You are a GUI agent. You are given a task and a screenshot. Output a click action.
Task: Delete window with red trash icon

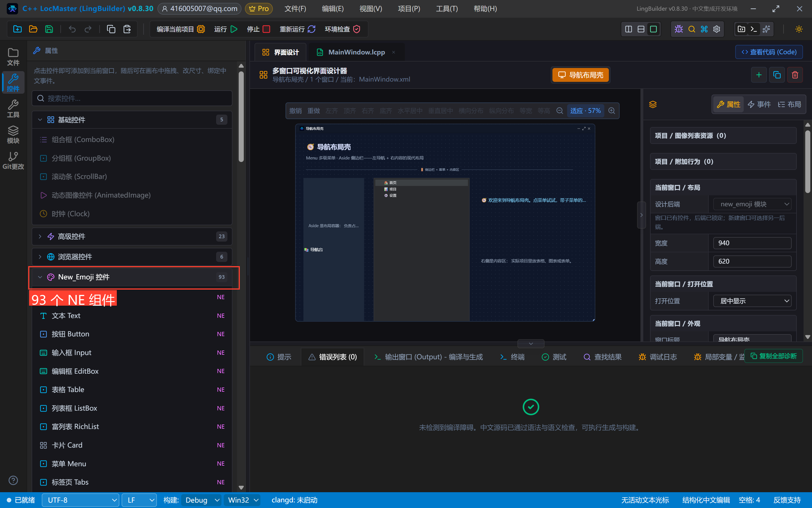tap(795, 75)
